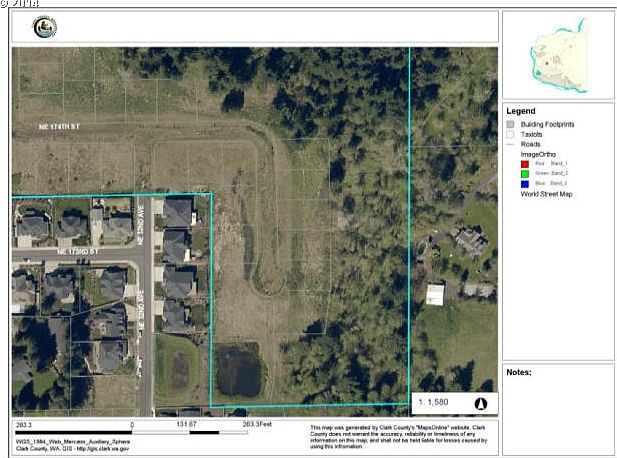The height and width of the screenshot is (458, 617).
Task: Click the map disclaimer paragraph
Action: pyautogui.click(x=398, y=437)
